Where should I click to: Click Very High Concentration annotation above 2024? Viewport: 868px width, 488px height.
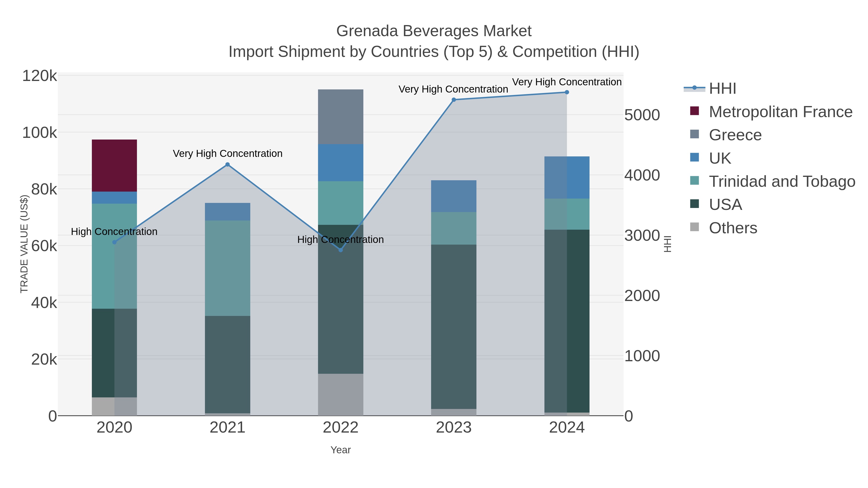coord(567,82)
